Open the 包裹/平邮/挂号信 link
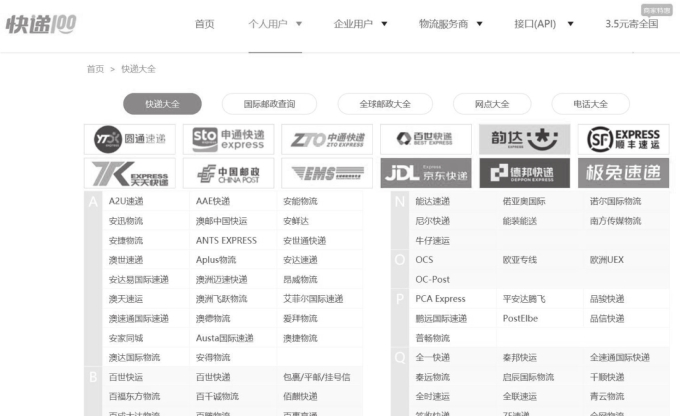This screenshot has height=416, width=680. coord(317,377)
